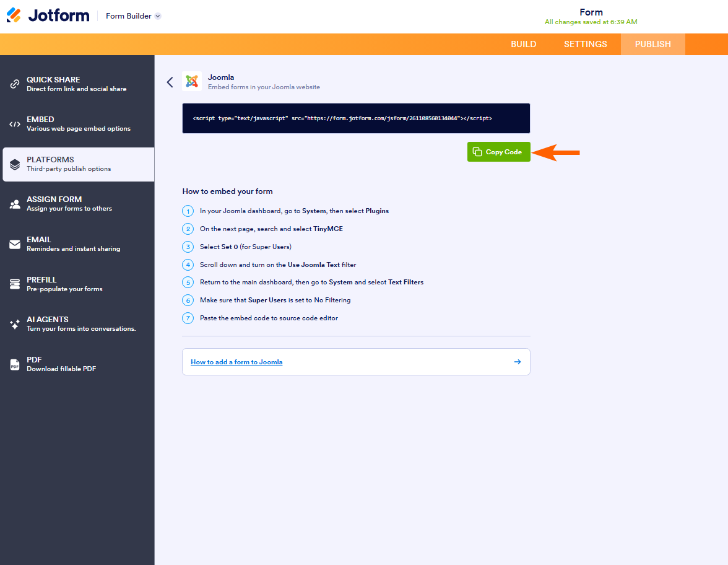Open the 'How to add a form to Joomla' link

tap(236, 362)
